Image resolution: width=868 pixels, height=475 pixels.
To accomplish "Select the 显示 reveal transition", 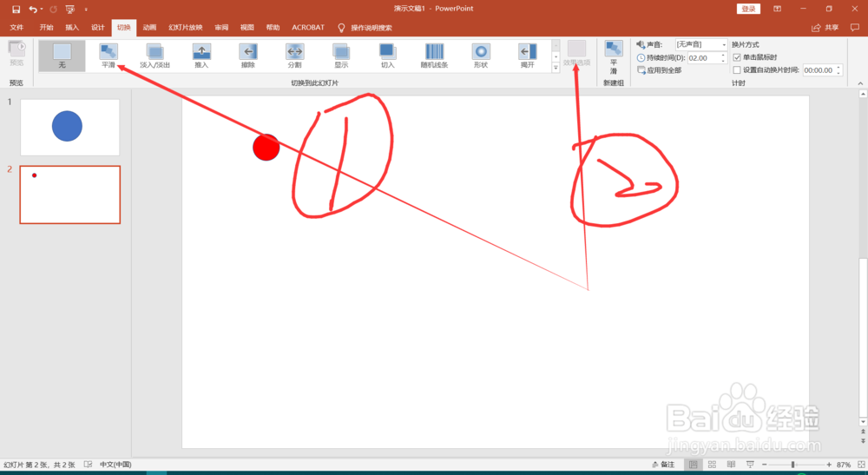I will tap(341, 56).
